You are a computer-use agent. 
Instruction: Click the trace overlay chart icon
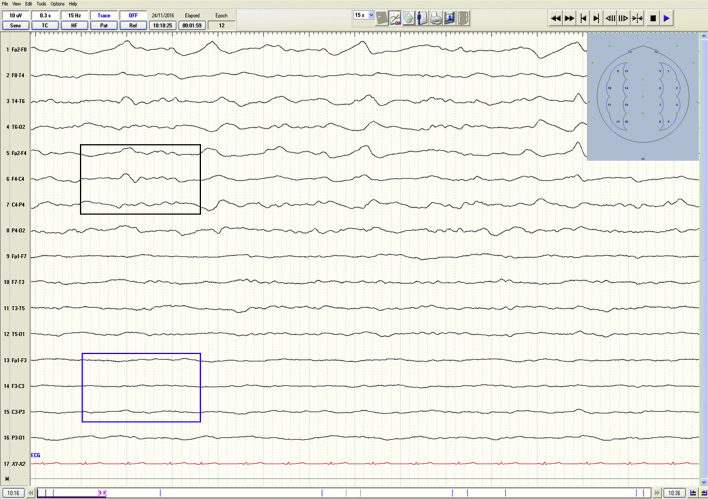point(395,18)
